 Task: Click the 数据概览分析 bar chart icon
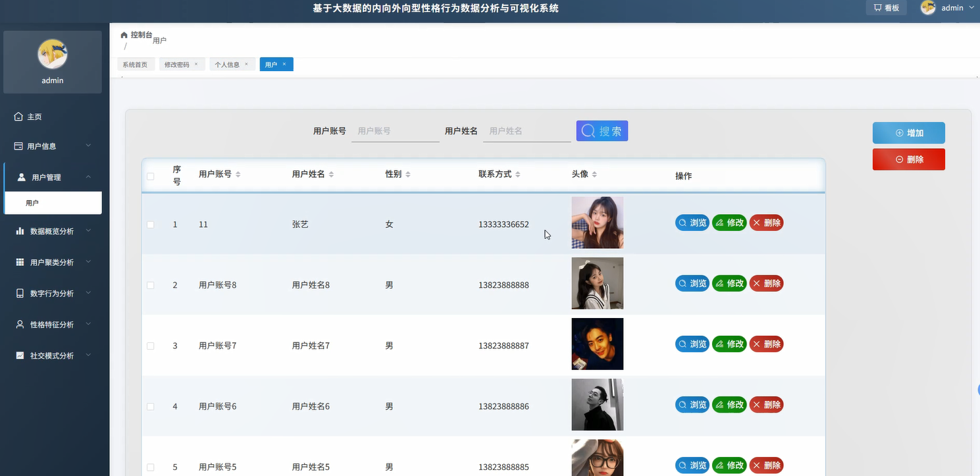(x=20, y=231)
